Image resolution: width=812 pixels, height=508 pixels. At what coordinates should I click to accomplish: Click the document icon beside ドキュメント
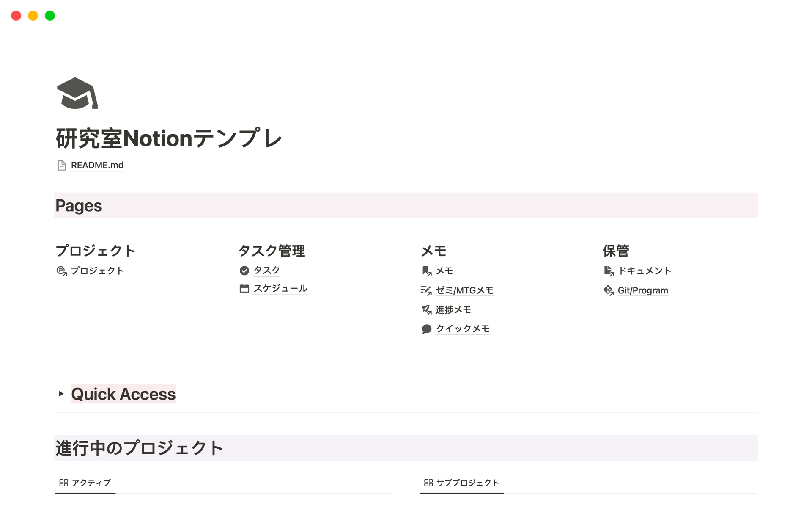pos(608,270)
